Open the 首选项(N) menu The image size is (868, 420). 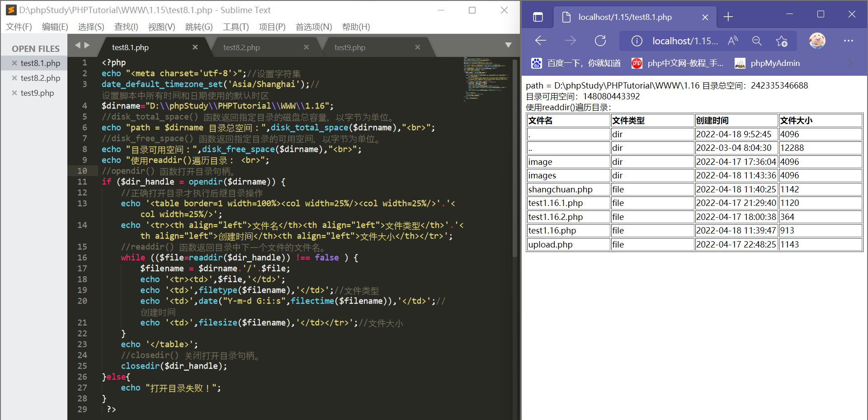[x=314, y=27]
